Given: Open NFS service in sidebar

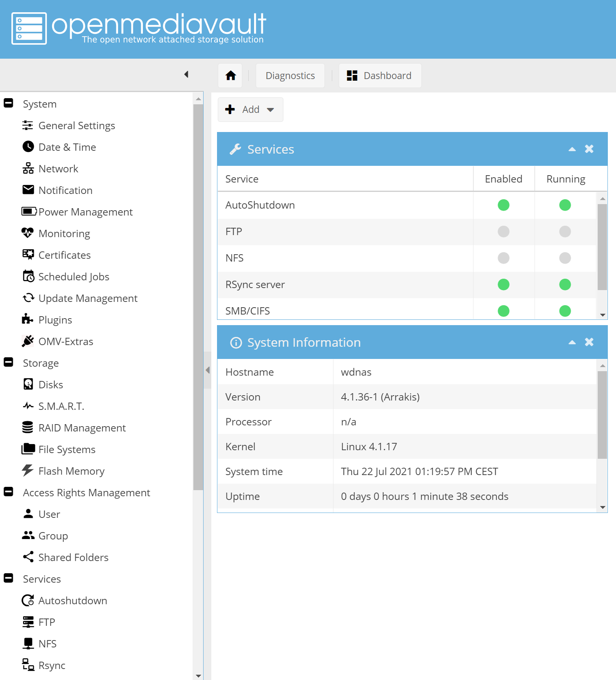Looking at the screenshot, I should pos(39,644).
